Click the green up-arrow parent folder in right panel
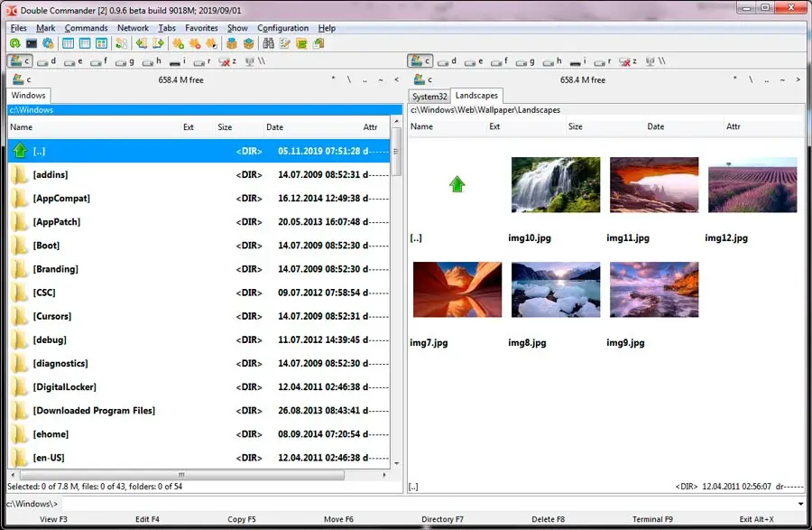The height and width of the screenshot is (530, 812). coord(457,184)
